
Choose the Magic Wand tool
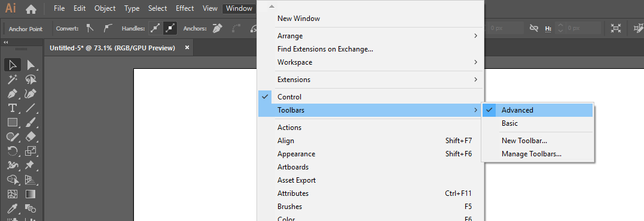pos(13,80)
